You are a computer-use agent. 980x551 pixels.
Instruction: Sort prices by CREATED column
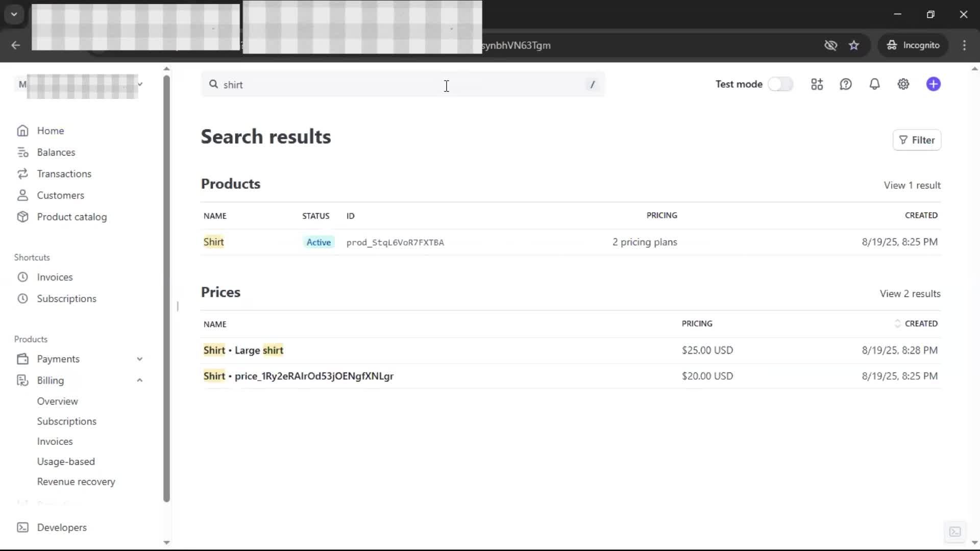pyautogui.click(x=916, y=323)
